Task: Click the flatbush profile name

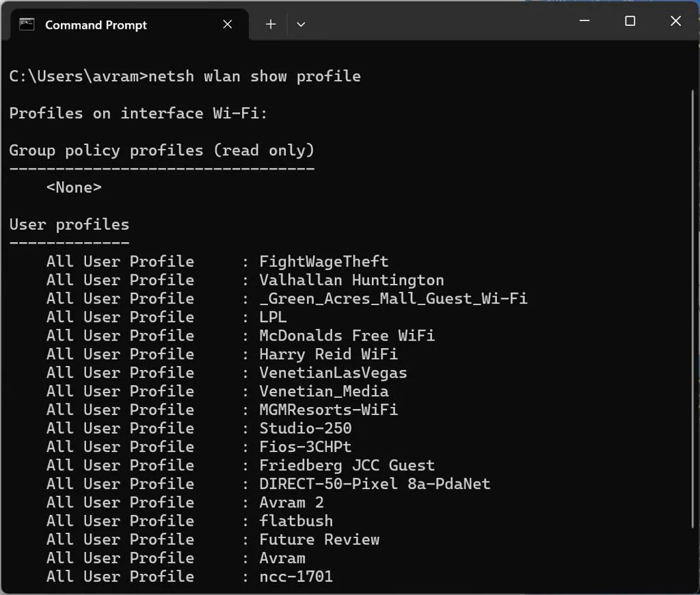Action: [x=296, y=521]
